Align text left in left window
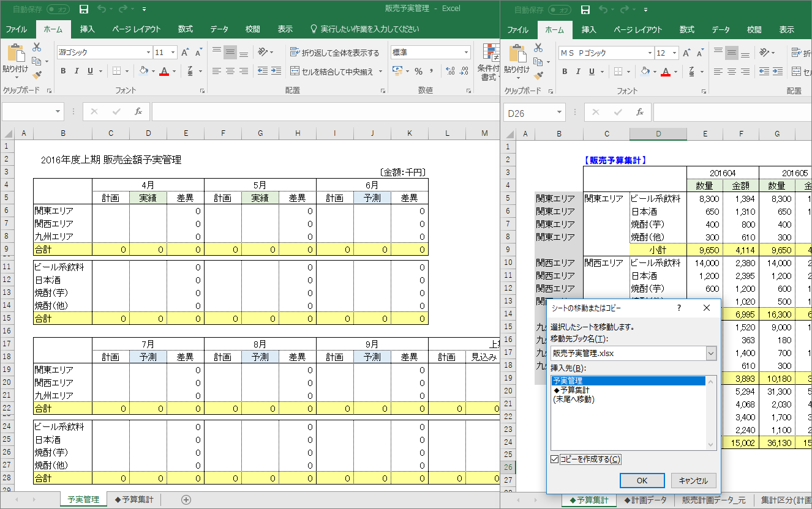The width and height of the screenshot is (812, 509). (217, 71)
